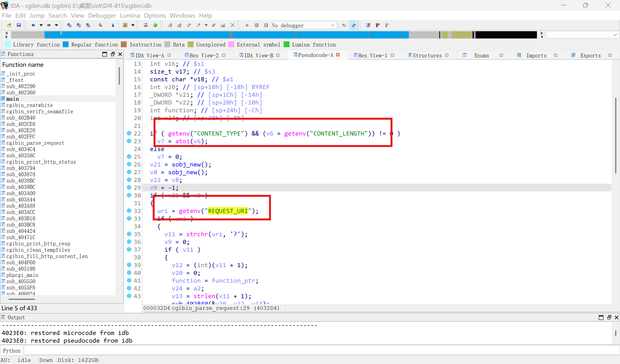620x364 pixels.
Task: Click the convert-to-string 'A+' icon
Action: (189, 25)
